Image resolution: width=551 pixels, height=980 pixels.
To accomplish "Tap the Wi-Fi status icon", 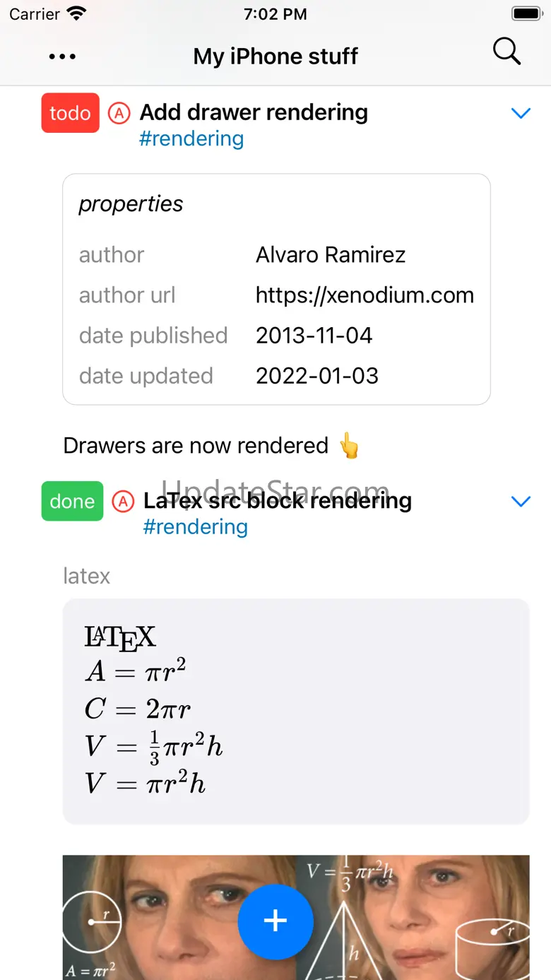I will [76, 14].
